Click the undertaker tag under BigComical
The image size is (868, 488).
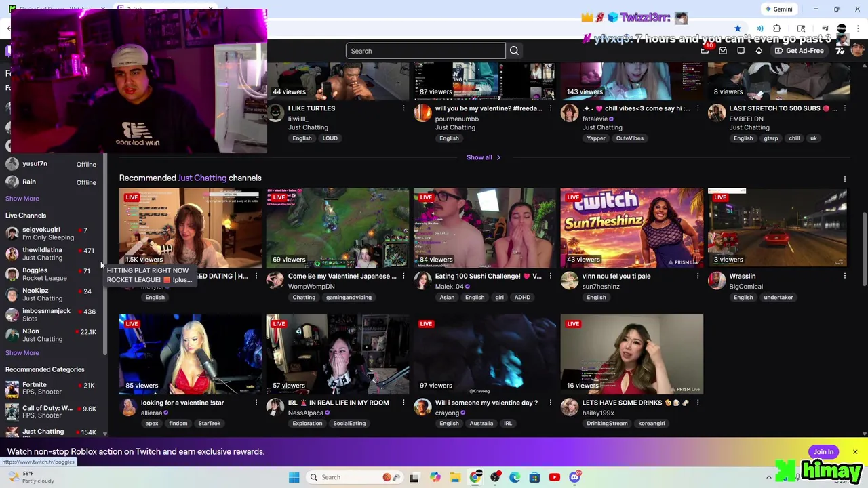point(778,298)
